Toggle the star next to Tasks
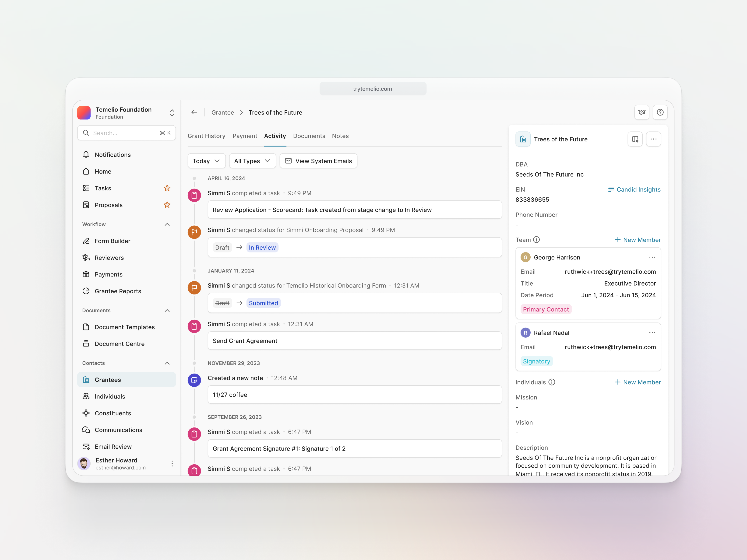The image size is (747, 560). click(167, 188)
